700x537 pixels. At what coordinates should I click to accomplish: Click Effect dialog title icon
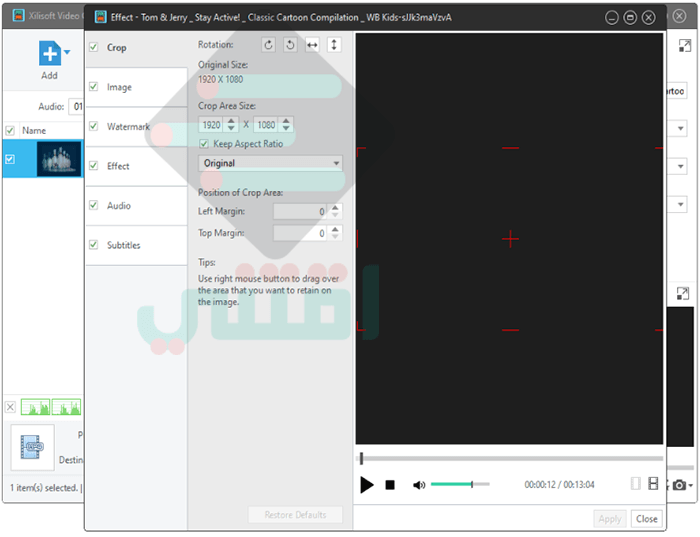pyautogui.click(x=101, y=17)
